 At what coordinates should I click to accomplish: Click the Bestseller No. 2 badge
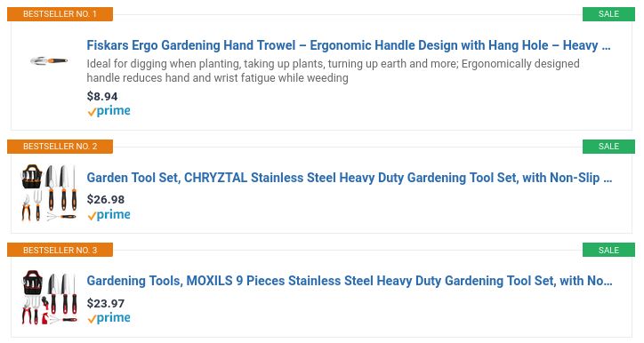(x=60, y=147)
